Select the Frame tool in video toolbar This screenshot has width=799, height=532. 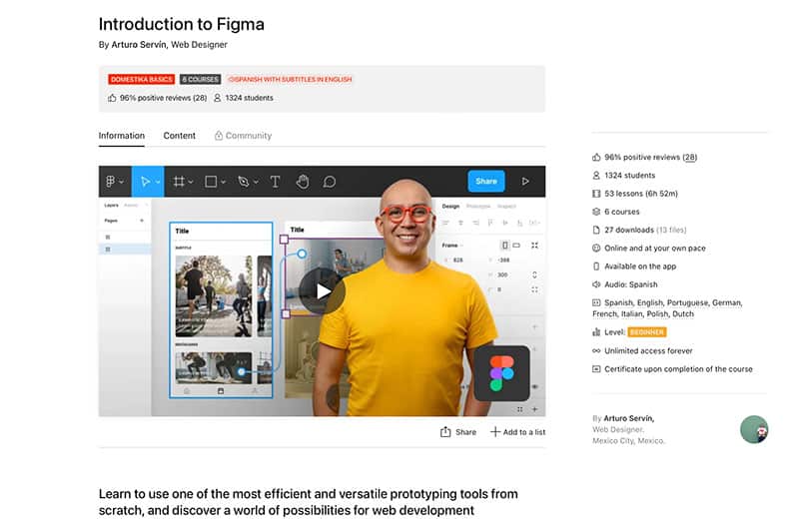[179, 182]
